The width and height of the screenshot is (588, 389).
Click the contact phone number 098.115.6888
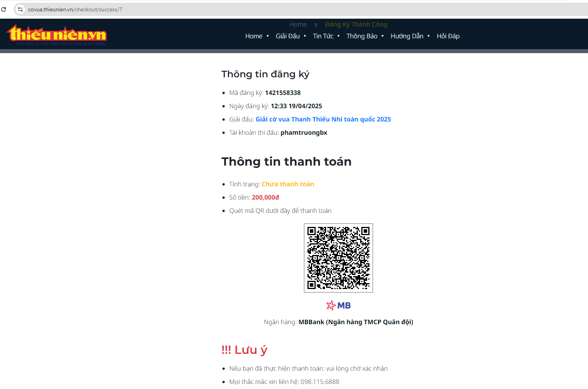[x=320, y=382]
